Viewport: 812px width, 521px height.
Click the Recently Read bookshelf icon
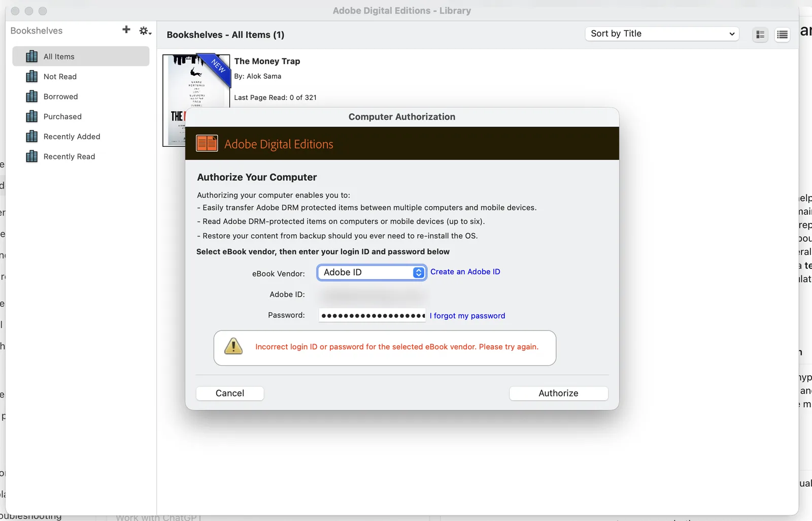pyautogui.click(x=31, y=156)
